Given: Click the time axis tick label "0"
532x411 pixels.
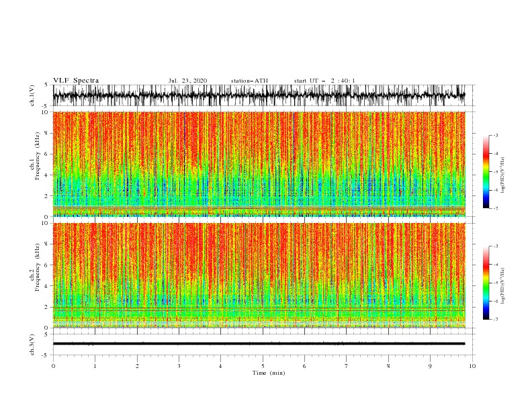Looking at the screenshot, I should [x=53, y=366].
